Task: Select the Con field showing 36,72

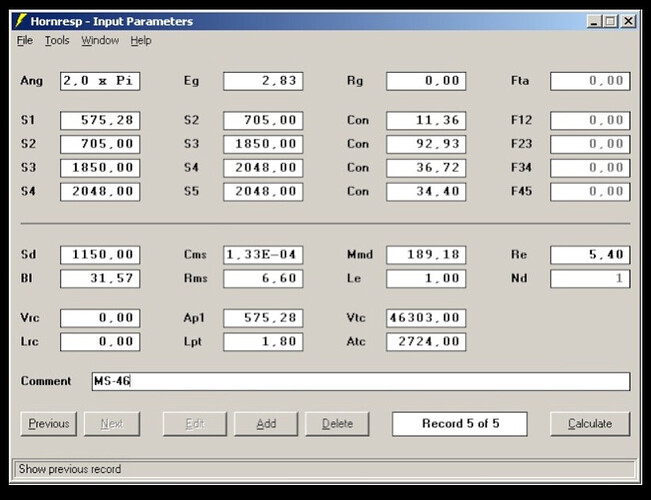Action: (x=426, y=168)
